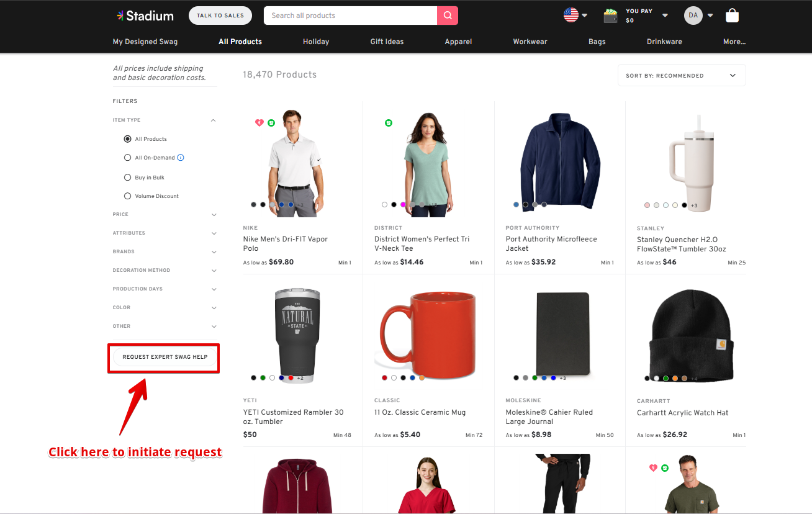Click green badge icon on District tee
812x514 pixels.
tap(389, 123)
